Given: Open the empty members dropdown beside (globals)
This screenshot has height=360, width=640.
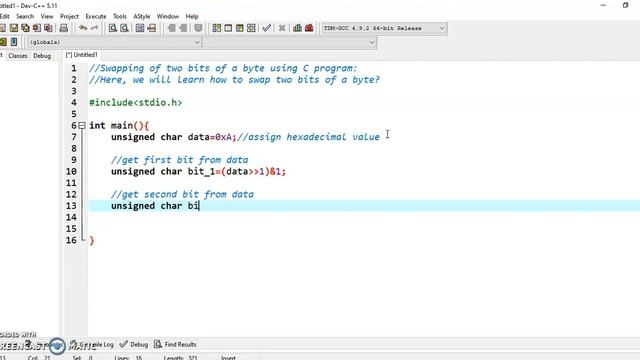Looking at the screenshot, I should pyautogui.click(x=289, y=42).
